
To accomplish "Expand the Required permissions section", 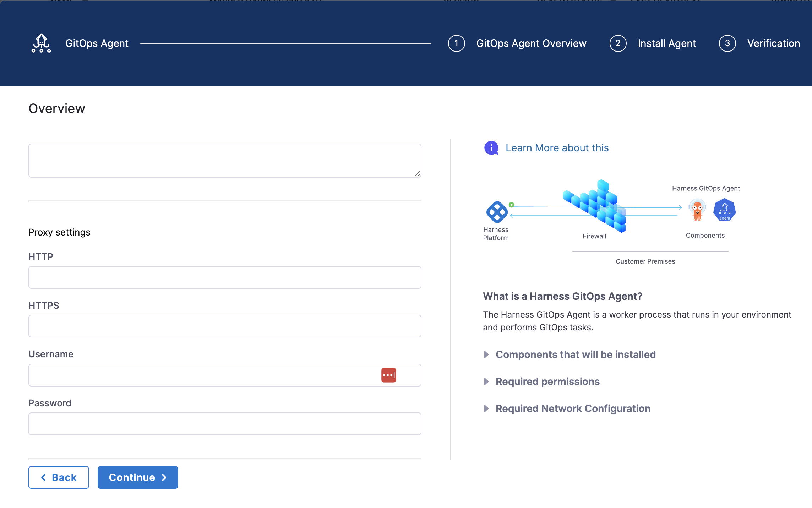I will 547,382.
